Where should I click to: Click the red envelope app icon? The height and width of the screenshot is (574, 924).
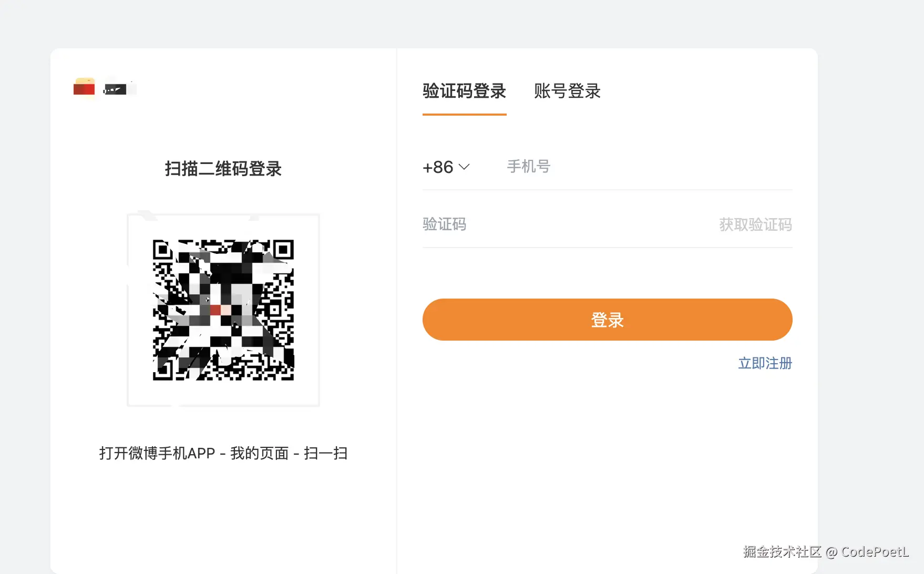click(x=84, y=87)
